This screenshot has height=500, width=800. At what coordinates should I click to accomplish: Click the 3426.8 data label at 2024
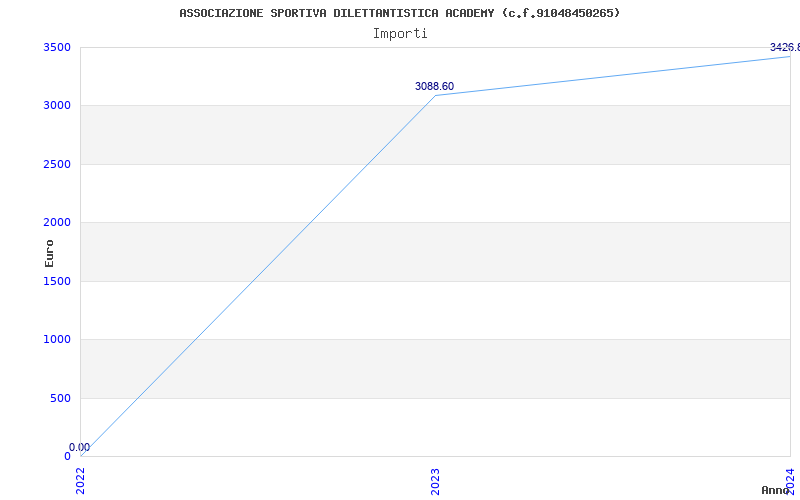785,47
